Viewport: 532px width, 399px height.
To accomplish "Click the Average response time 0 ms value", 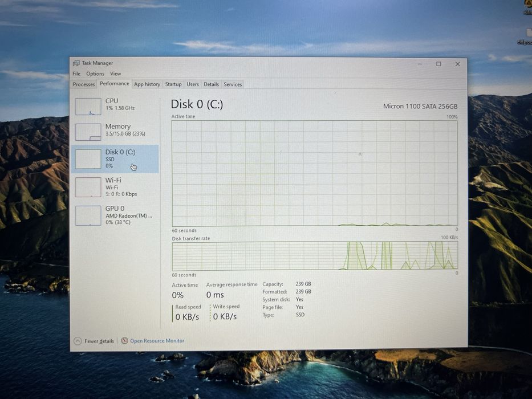I will coord(215,295).
